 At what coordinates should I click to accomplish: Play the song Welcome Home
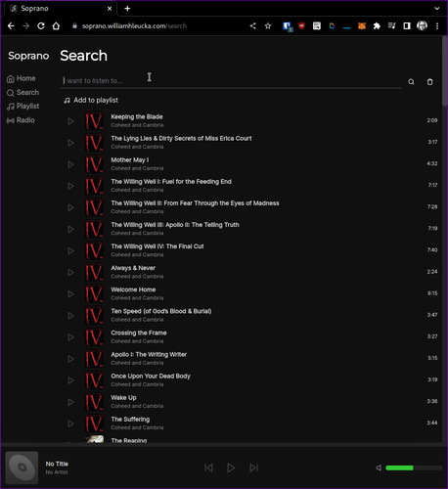click(70, 294)
